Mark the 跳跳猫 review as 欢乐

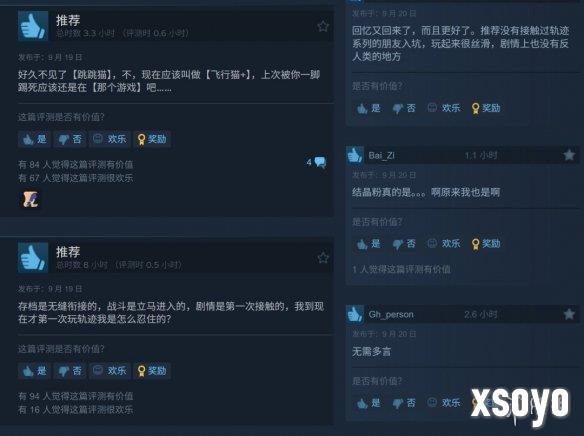(x=110, y=139)
